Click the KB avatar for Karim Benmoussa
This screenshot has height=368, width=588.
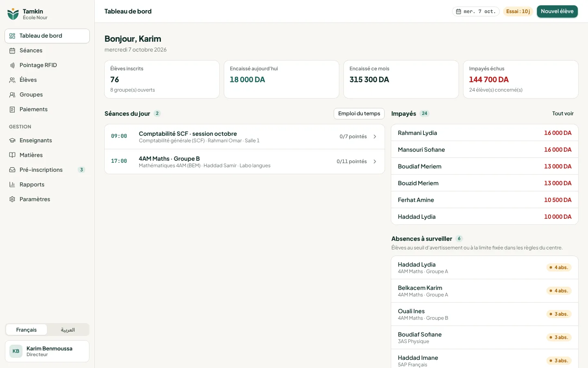click(x=16, y=351)
